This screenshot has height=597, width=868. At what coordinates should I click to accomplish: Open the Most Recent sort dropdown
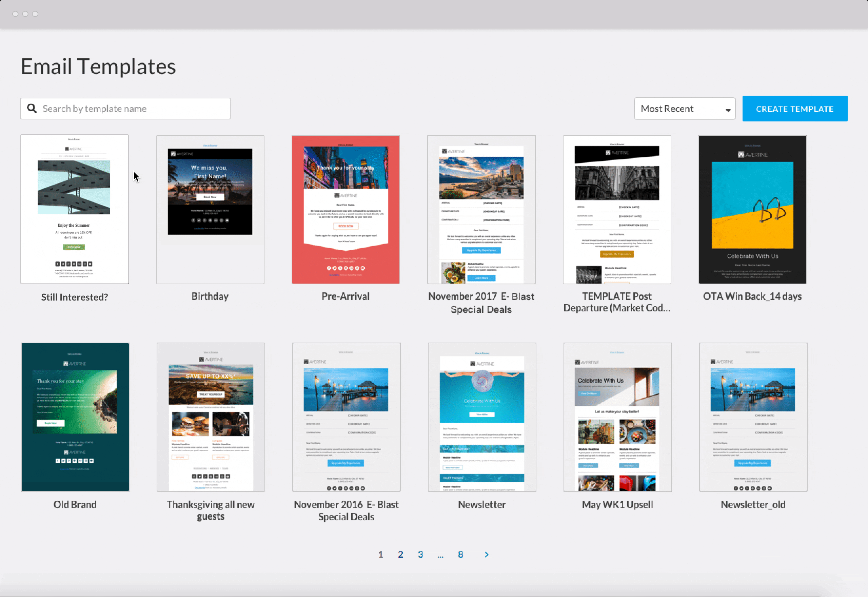point(685,109)
